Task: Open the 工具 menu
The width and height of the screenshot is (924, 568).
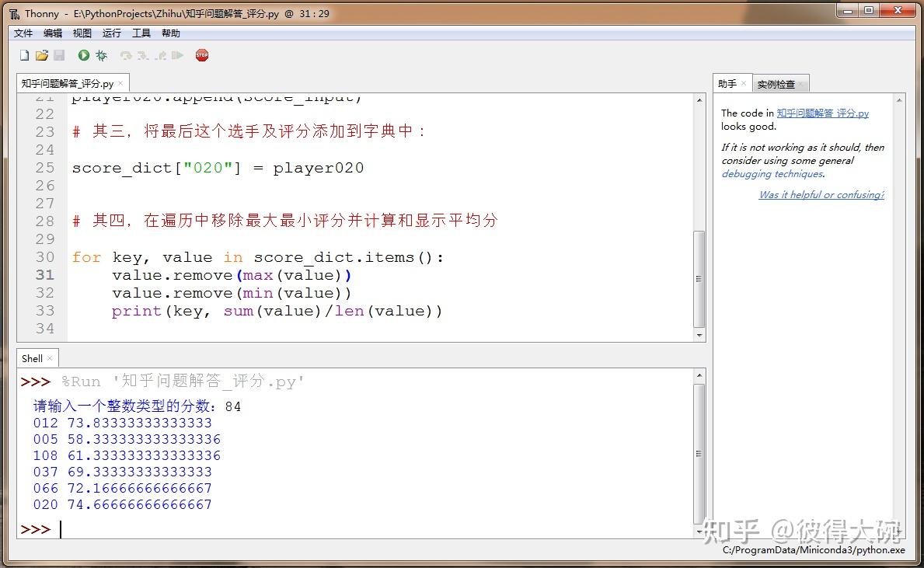Action: [141, 33]
